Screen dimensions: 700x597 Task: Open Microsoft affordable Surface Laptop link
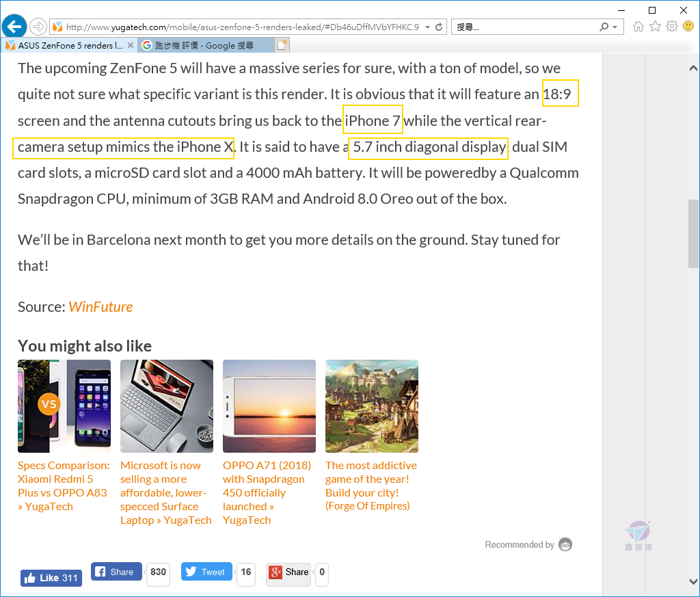[165, 492]
